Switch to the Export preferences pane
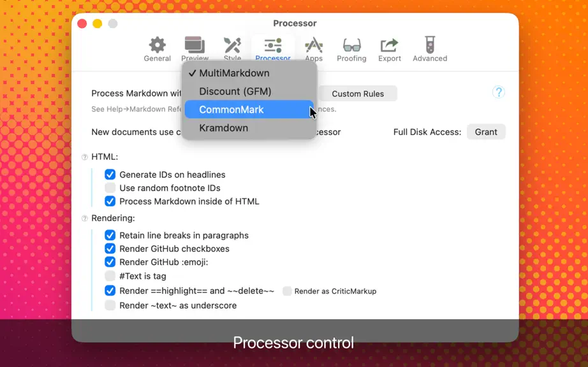 (389, 49)
